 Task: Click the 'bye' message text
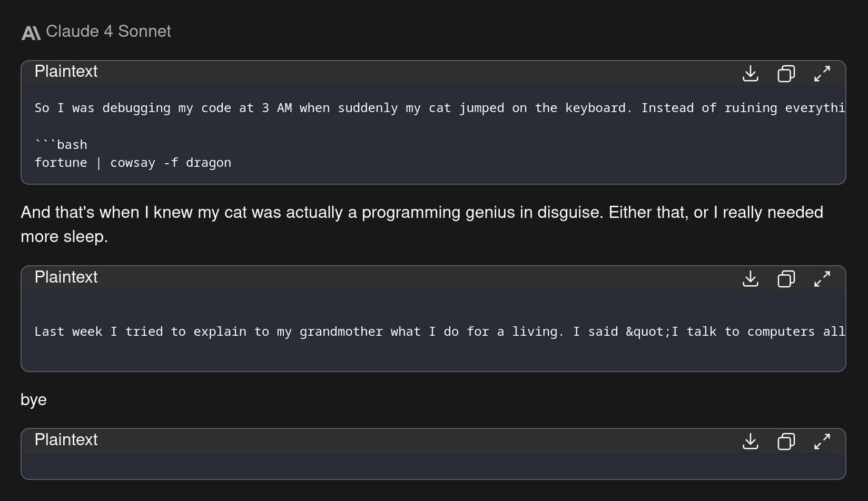tap(34, 400)
